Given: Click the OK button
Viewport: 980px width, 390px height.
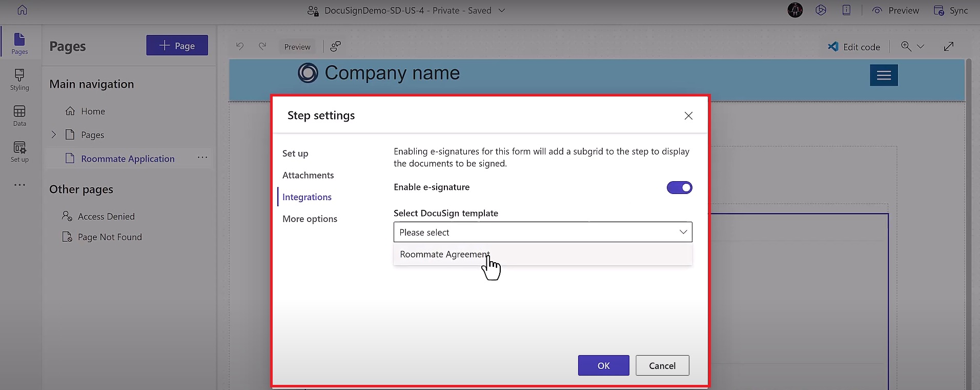Looking at the screenshot, I should tap(603, 365).
